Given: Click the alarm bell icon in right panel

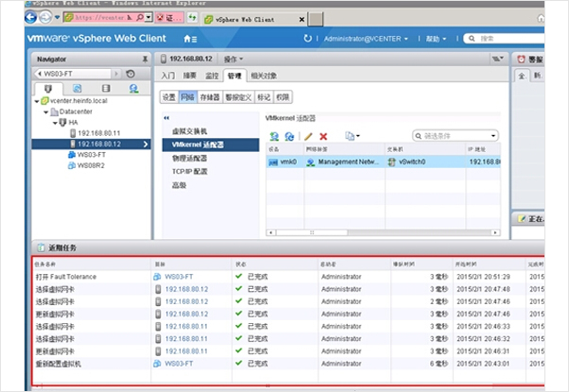Looking at the screenshot, I should 521,60.
